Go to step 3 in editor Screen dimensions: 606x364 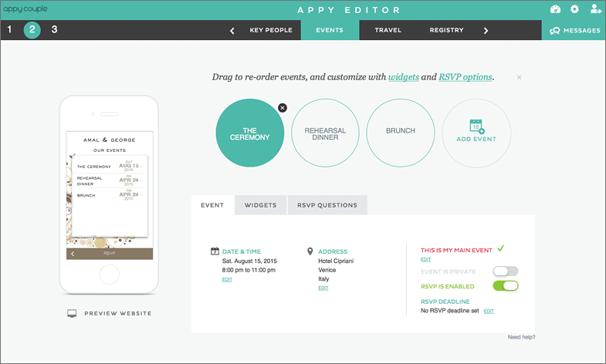pos(54,30)
